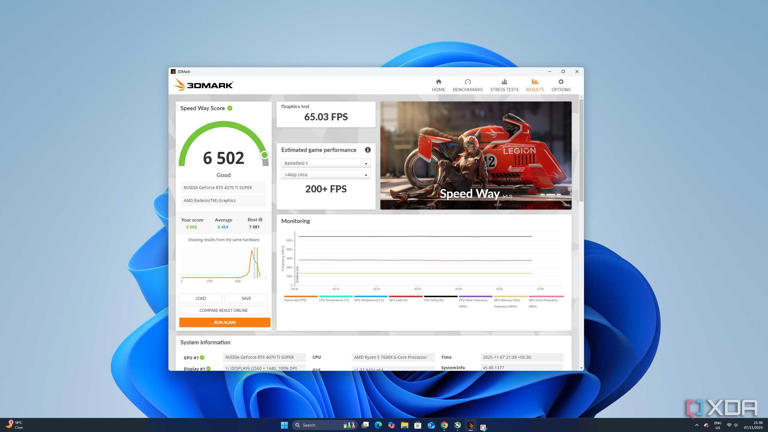768x432 pixels.
Task: Click the 3DMark logo
Action: pos(204,85)
